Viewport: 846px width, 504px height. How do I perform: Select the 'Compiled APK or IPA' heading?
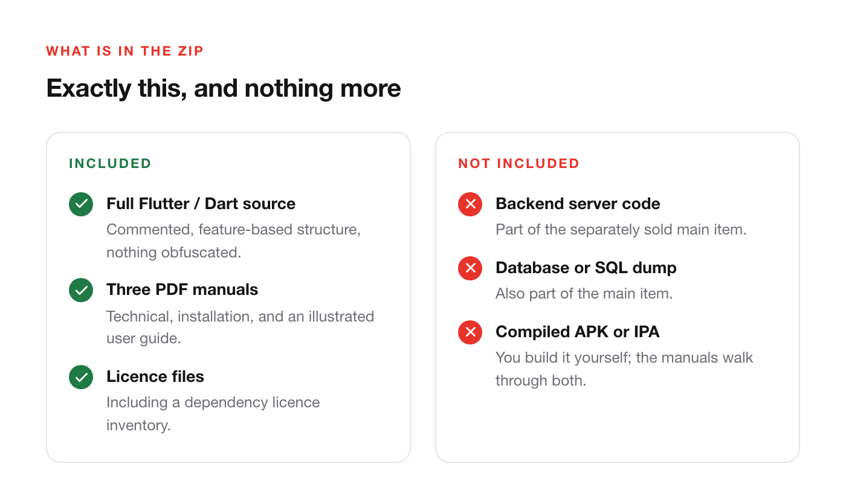coord(578,332)
